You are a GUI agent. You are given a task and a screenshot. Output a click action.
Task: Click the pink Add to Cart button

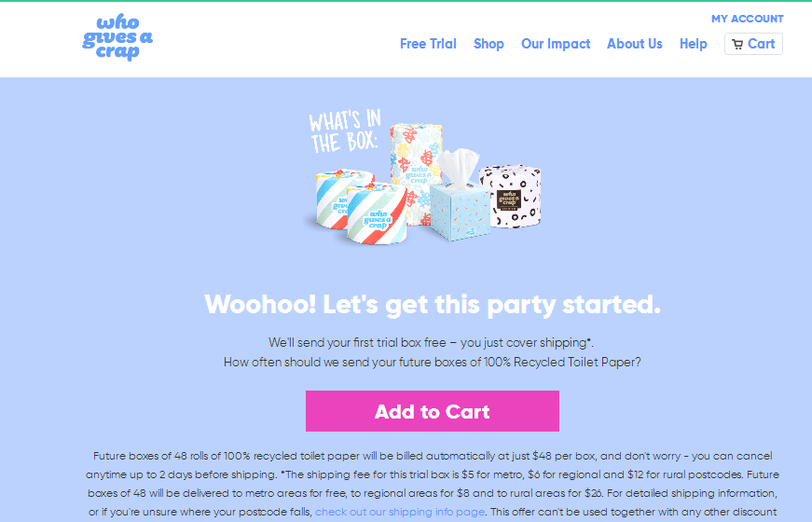pos(433,411)
